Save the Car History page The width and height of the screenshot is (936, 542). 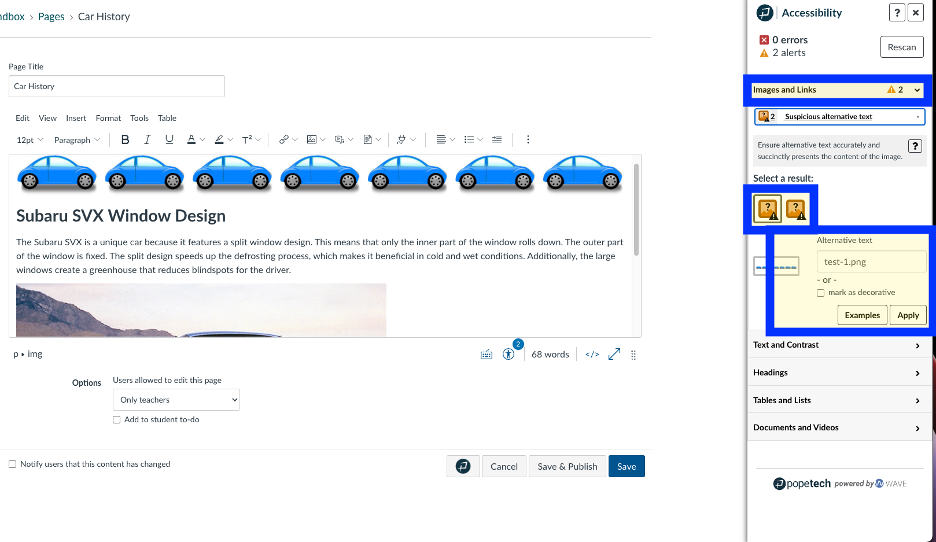[627, 466]
